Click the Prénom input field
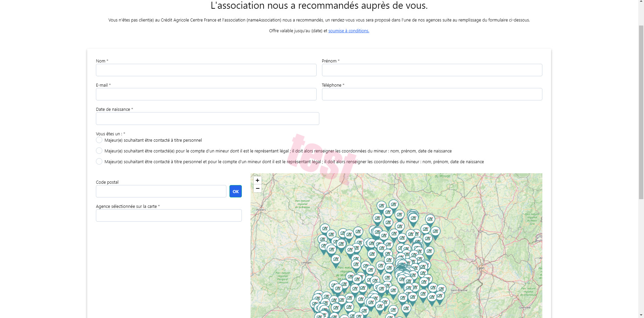 [432, 70]
